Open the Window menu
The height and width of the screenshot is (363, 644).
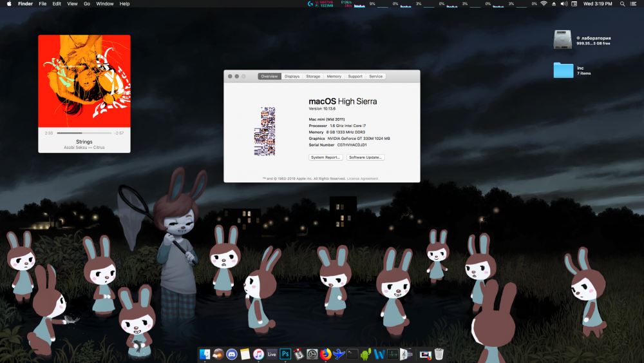click(x=105, y=4)
